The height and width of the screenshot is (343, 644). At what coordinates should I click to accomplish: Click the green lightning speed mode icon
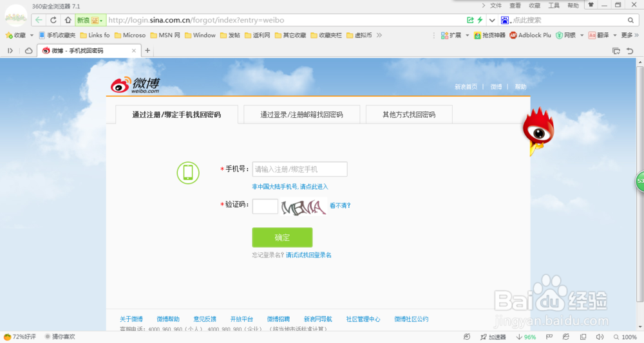pyautogui.click(x=480, y=20)
